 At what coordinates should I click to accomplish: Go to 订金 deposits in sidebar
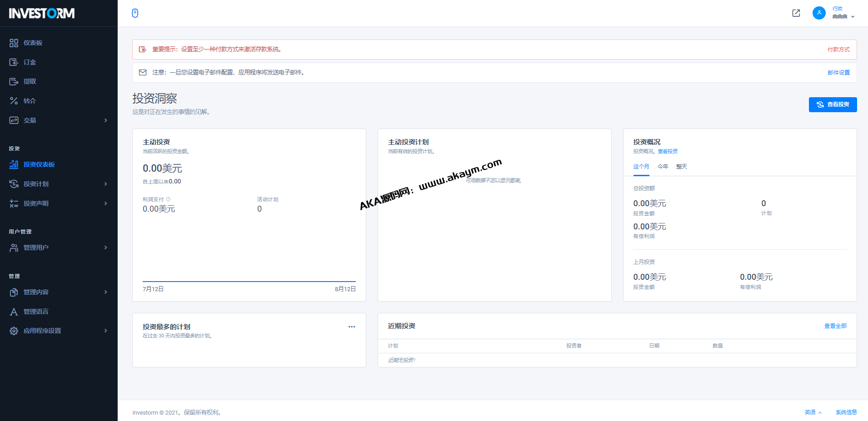(x=30, y=62)
